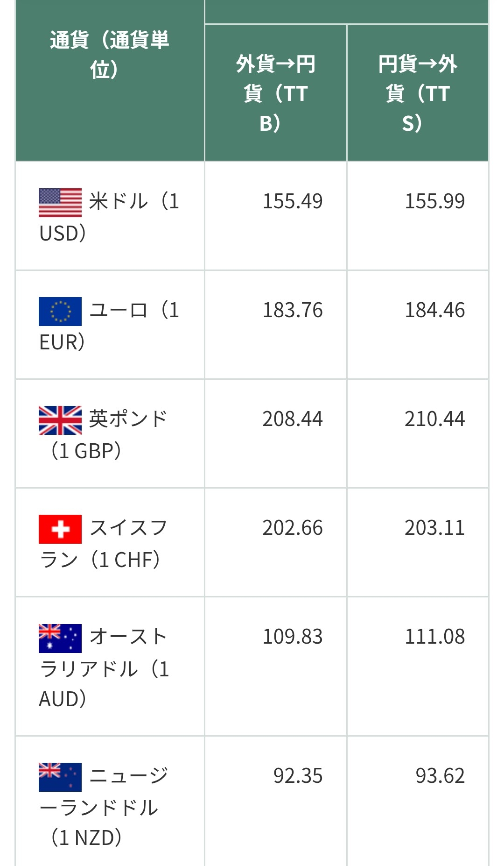
Task: Click the USD TTS rate 155.99
Action: coord(434,202)
